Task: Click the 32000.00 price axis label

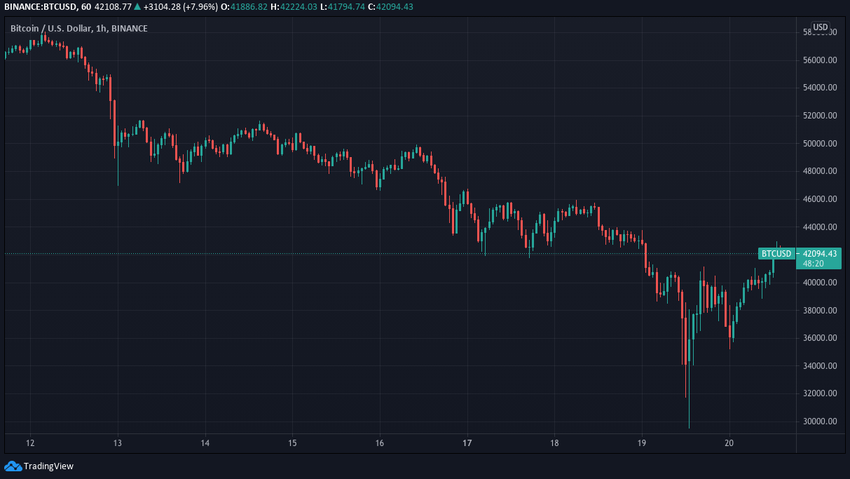Action: [820, 393]
